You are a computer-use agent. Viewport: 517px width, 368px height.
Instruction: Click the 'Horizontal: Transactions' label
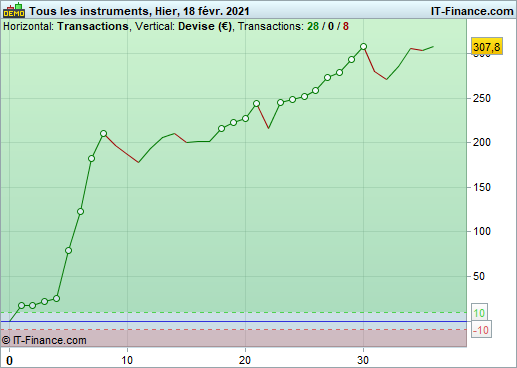pyautogui.click(x=66, y=26)
